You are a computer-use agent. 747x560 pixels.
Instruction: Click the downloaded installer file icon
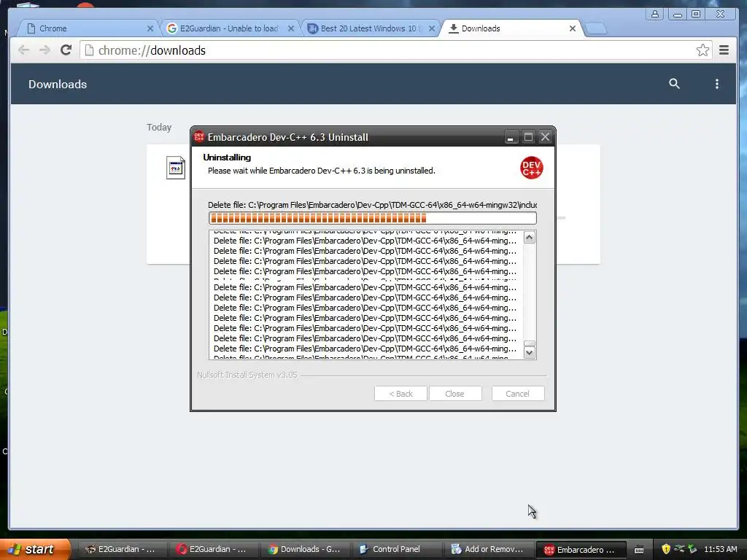[x=176, y=168]
